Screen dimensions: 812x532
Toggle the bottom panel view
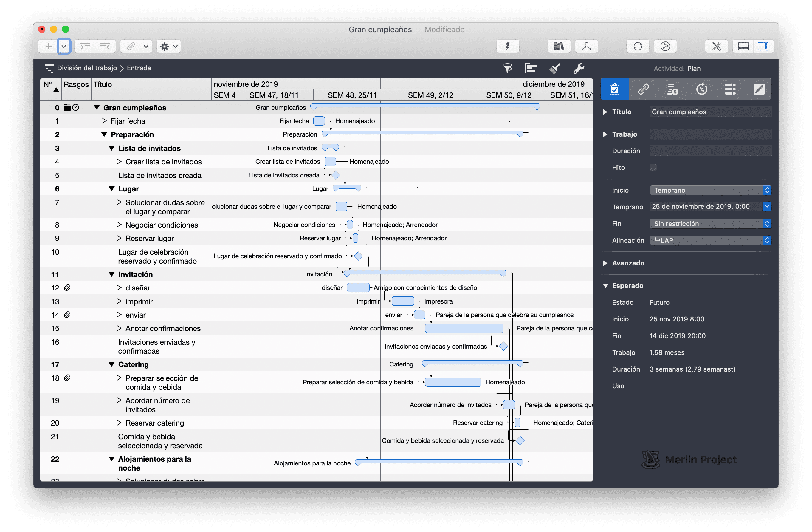743,46
